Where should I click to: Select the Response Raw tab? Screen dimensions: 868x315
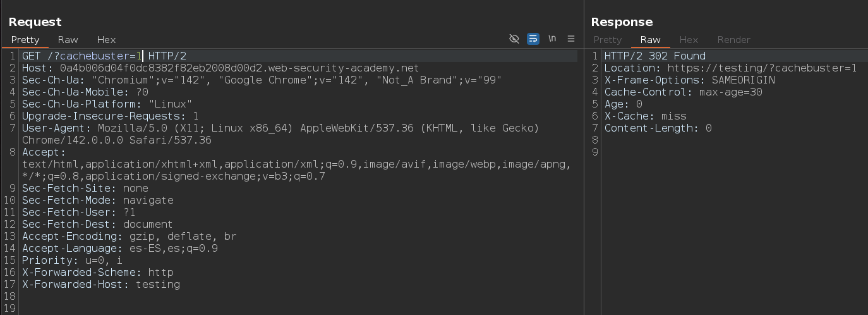coord(650,39)
